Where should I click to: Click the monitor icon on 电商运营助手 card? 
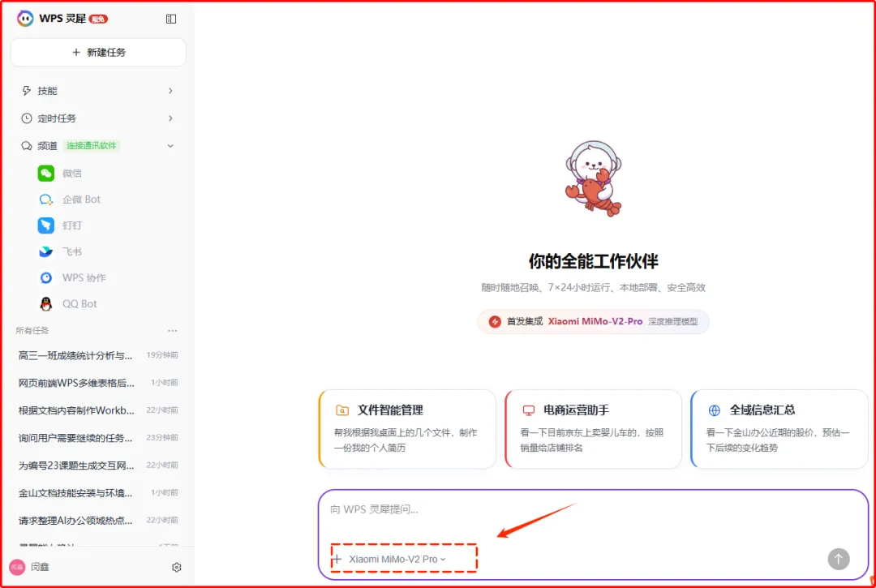pos(528,410)
